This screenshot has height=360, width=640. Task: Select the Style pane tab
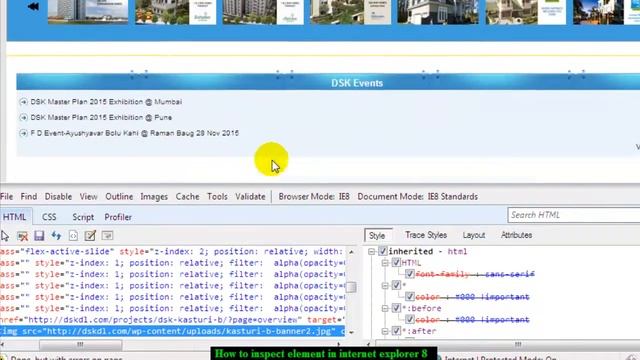377,235
